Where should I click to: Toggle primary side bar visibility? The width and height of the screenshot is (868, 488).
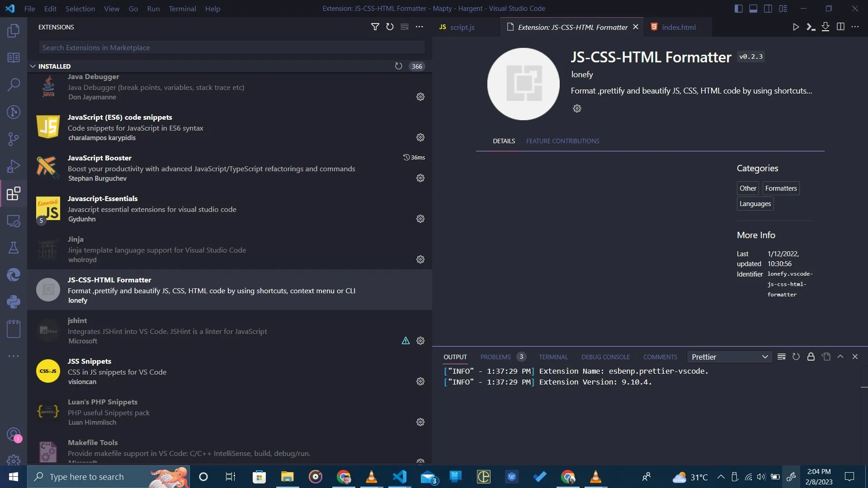point(738,9)
